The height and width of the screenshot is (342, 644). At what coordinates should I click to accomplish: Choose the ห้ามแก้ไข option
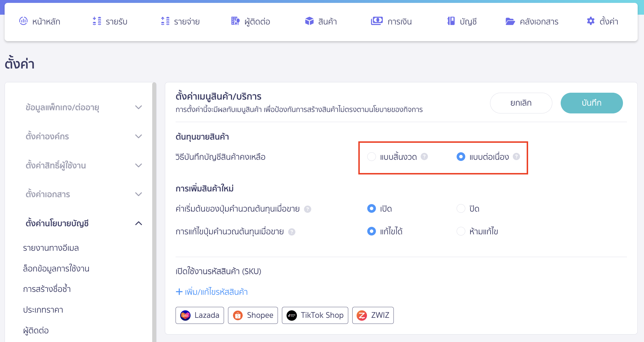[461, 231]
